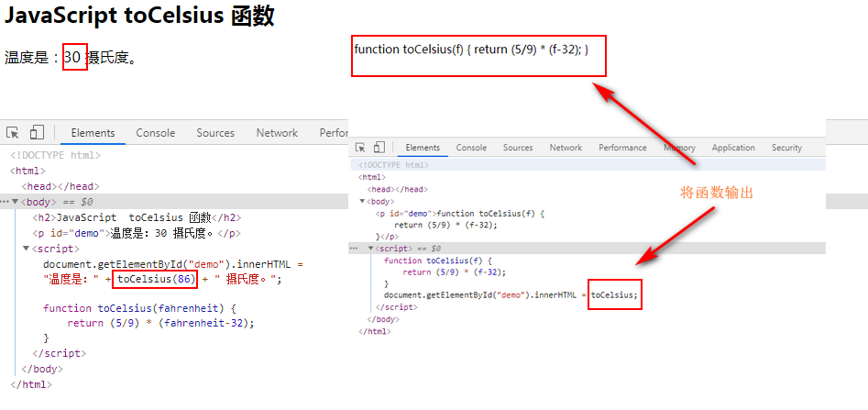Collapse the body node in right DevTools
Screen dimensions: 868x410
(363, 201)
